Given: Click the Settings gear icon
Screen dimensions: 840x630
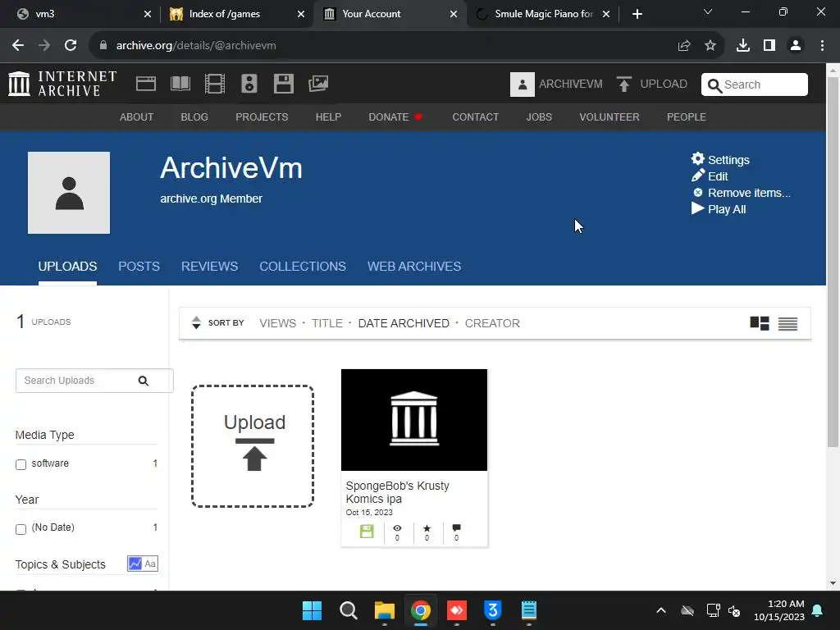Looking at the screenshot, I should [697, 158].
